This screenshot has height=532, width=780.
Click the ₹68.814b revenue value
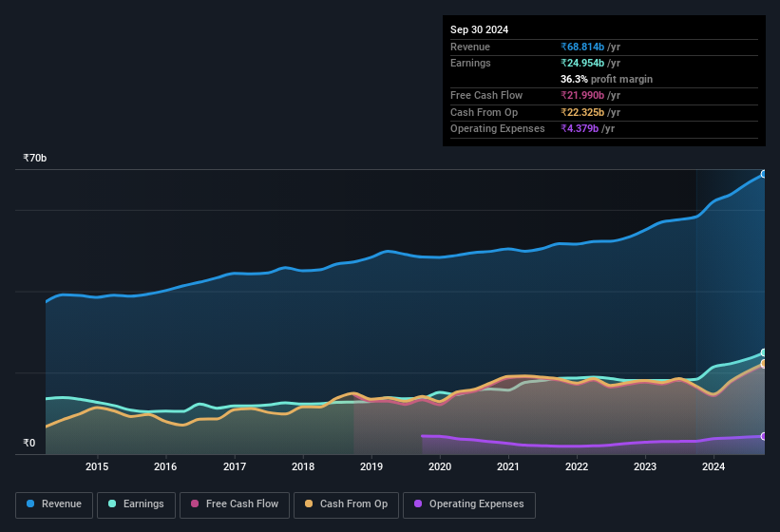[x=582, y=47]
